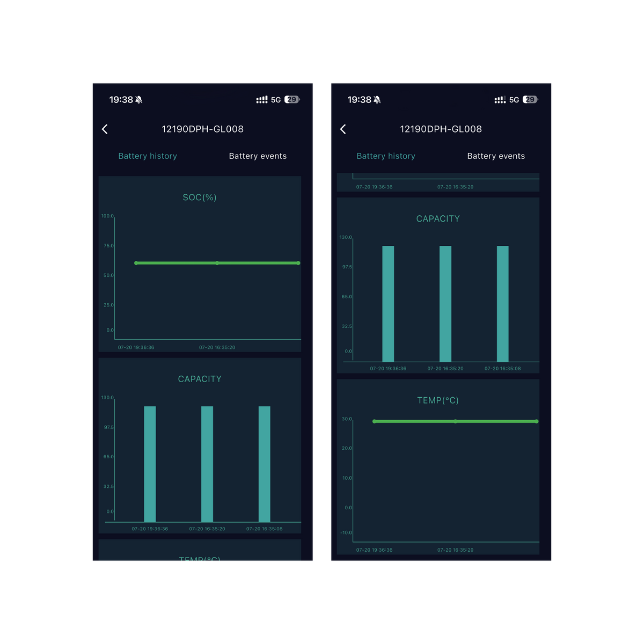
Task: Select last data point on right phone TEMP line
Action: 537,421
